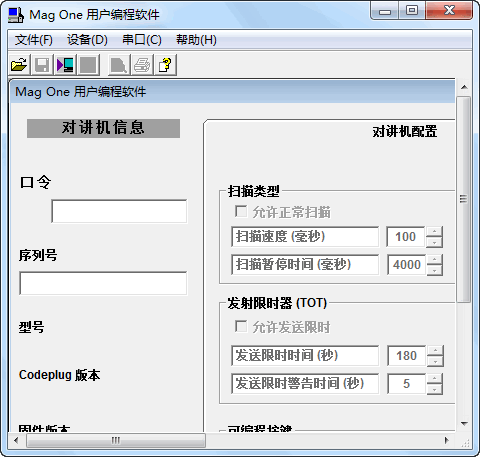Click the horizontal scrollbar thumb
The width and height of the screenshot is (480, 457).
pos(116,441)
